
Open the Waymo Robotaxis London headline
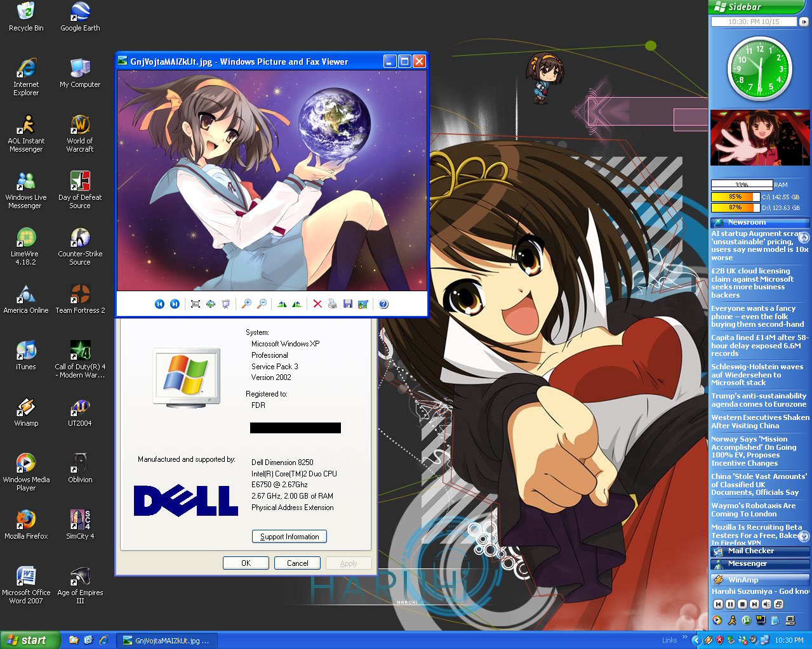click(x=754, y=510)
